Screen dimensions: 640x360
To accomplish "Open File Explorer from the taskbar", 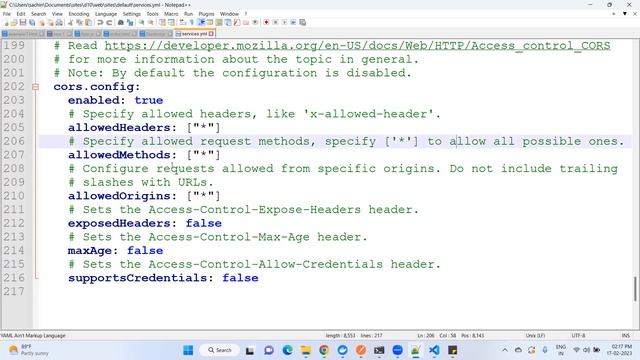I will [x=306, y=350].
